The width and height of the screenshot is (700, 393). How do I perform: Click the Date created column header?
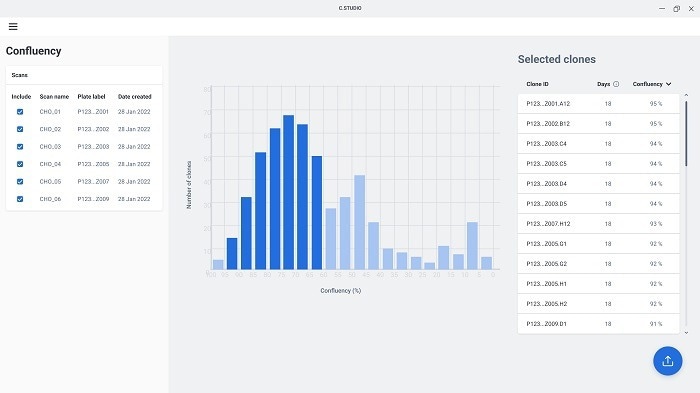click(x=134, y=96)
